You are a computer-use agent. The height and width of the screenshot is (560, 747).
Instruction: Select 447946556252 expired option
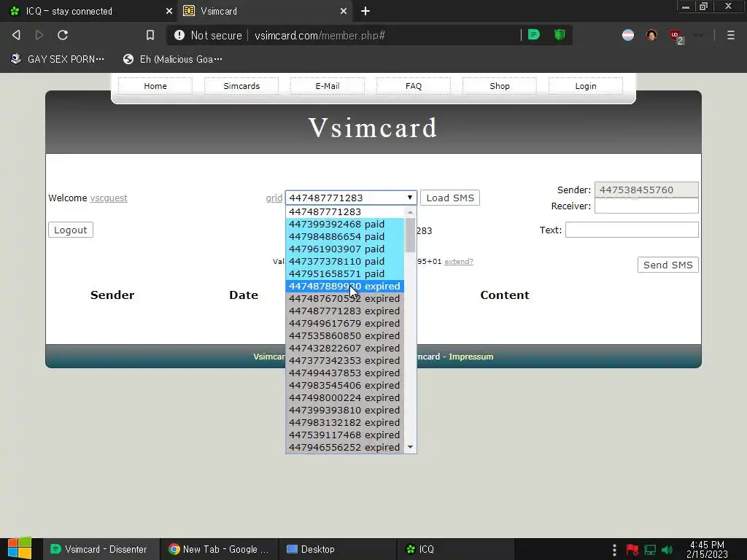point(345,447)
